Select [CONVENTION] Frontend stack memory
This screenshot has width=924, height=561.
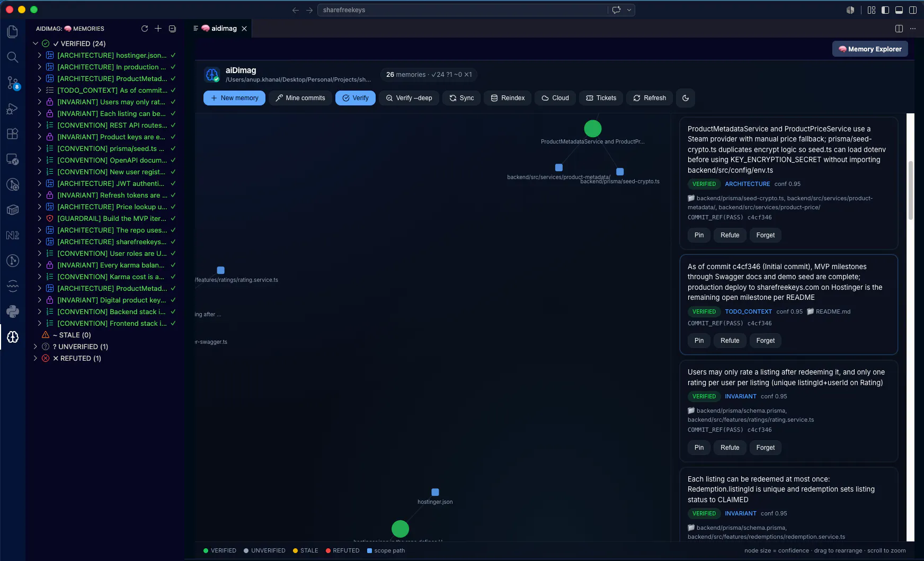coord(104,323)
